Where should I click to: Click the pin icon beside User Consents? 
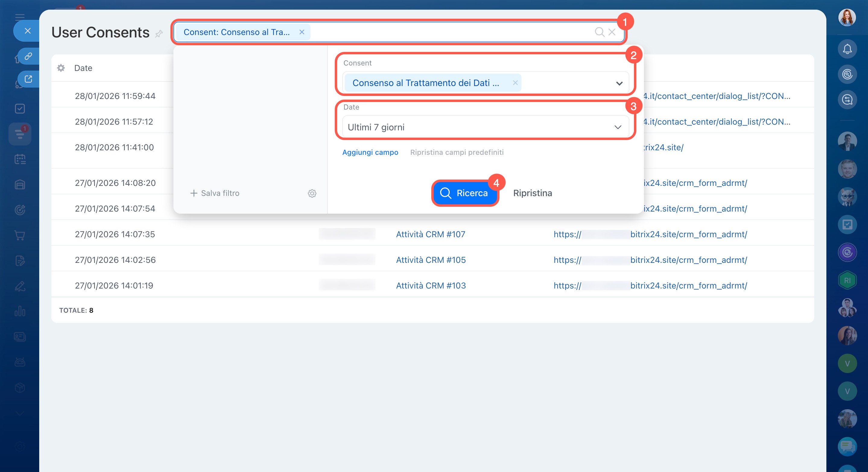point(159,33)
